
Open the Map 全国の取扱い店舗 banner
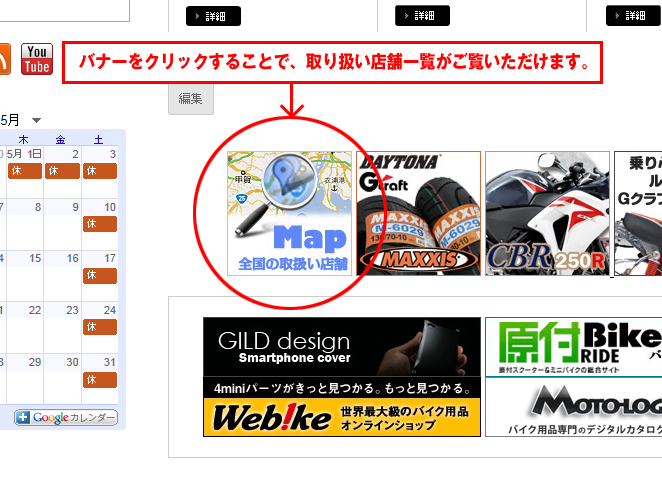click(289, 214)
